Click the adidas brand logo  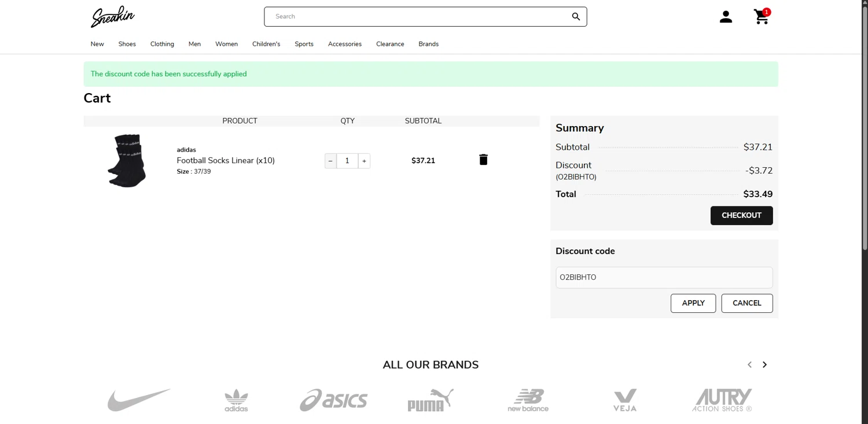point(236,400)
